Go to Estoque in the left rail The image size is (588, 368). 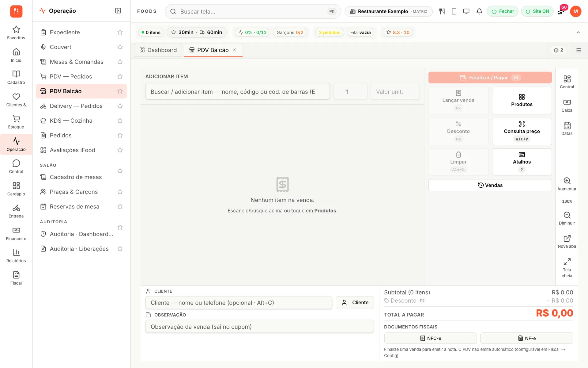coord(16,122)
